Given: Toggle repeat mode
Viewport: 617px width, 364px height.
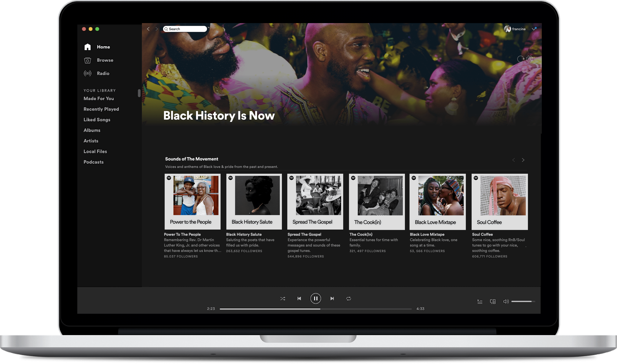Looking at the screenshot, I should pos(349,299).
